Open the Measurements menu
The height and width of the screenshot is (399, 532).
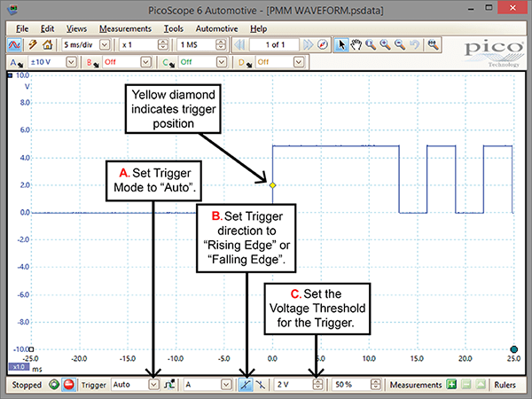tap(125, 29)
